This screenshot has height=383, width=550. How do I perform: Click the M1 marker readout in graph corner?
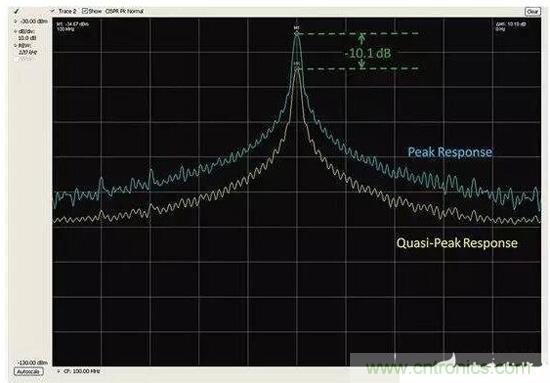(73, 27)
